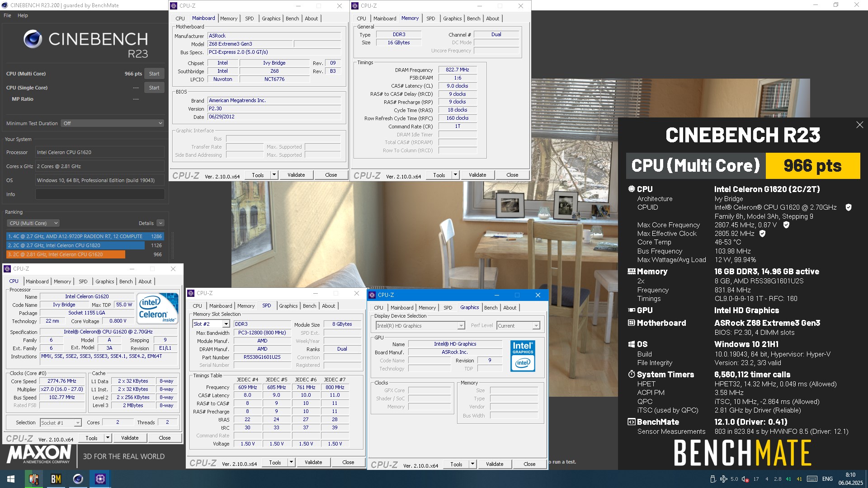Open the Minimum Test Duration dropdown
Viewport: 868px width, 488px height.
pos(112,123)
